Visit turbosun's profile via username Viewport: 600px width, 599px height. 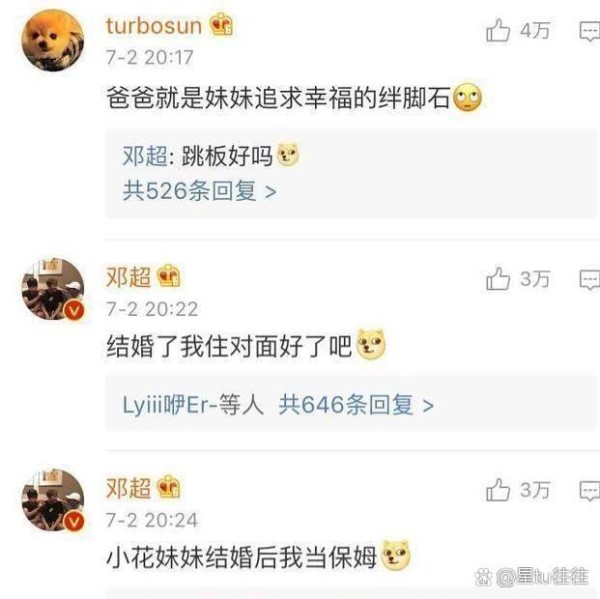coord(154,26)
